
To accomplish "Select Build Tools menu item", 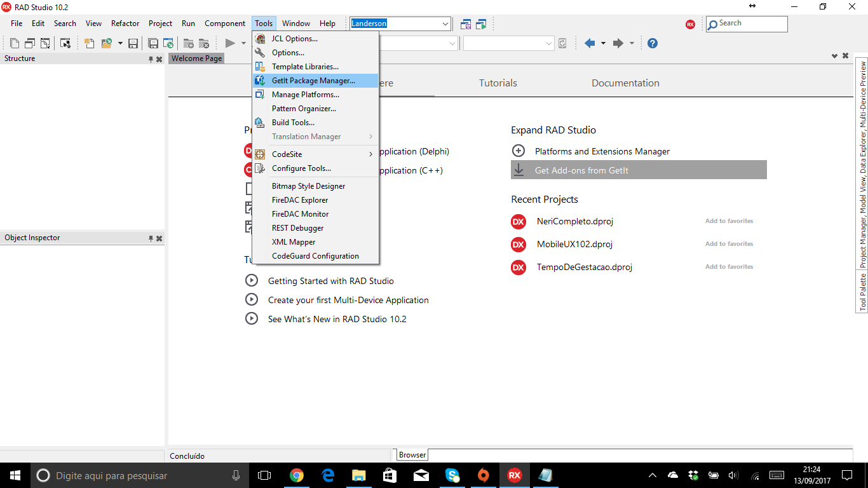I will [x=316, y=123].
